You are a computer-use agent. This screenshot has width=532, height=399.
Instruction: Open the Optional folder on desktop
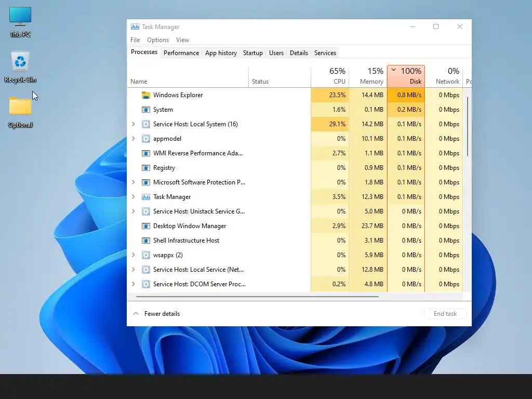[x=20, y=113]
